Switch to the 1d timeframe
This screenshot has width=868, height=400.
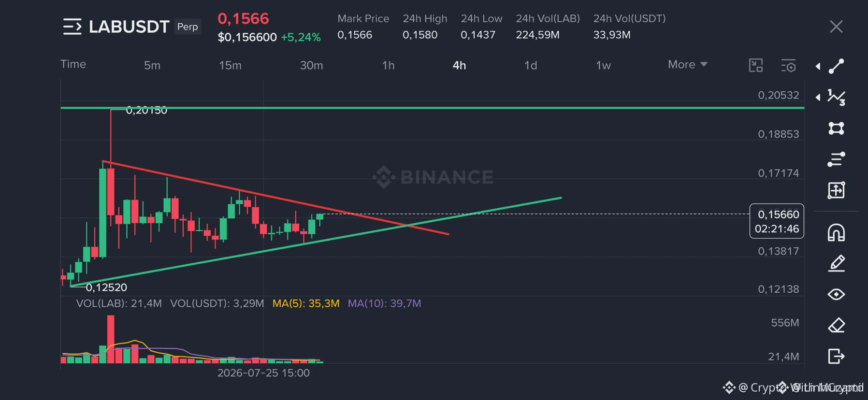tap(531, 65)
